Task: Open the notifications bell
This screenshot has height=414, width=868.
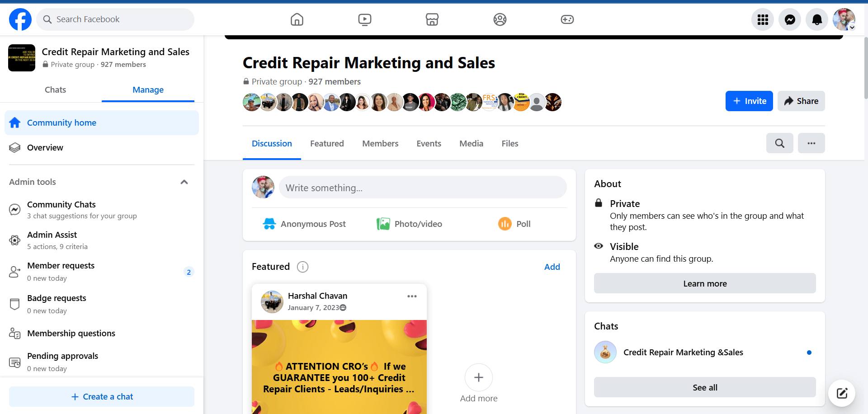Action: 817,19
